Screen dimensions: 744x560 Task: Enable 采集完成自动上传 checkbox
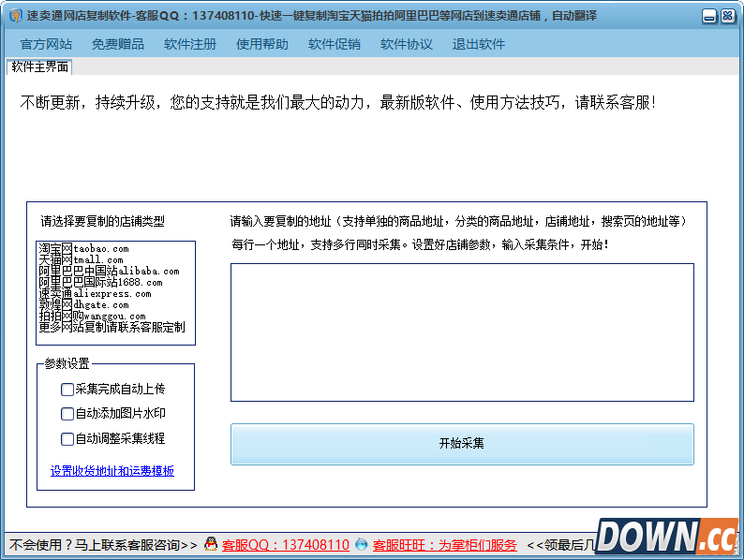pos(113,390)
